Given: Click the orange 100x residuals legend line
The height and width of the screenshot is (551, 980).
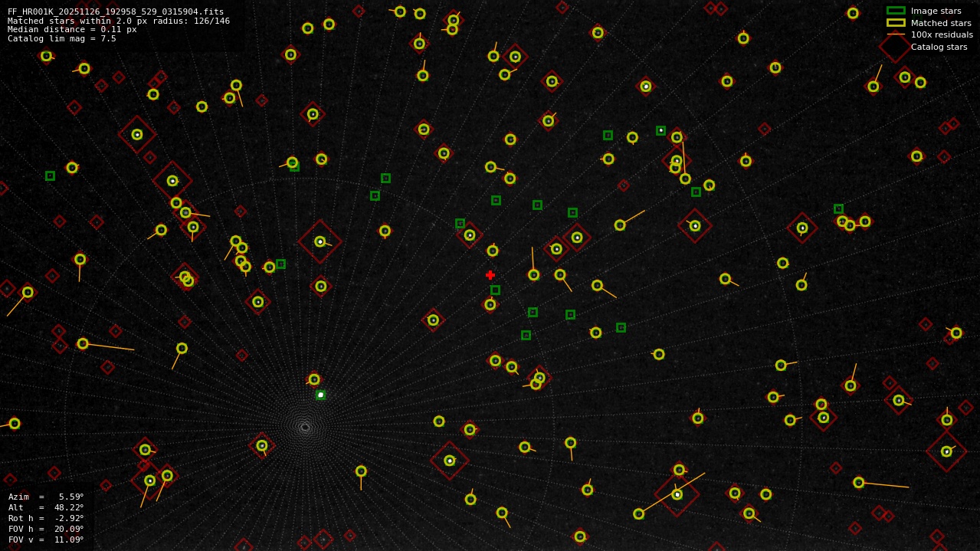Looking at the screenshot, I should click(x=896, y=34).
